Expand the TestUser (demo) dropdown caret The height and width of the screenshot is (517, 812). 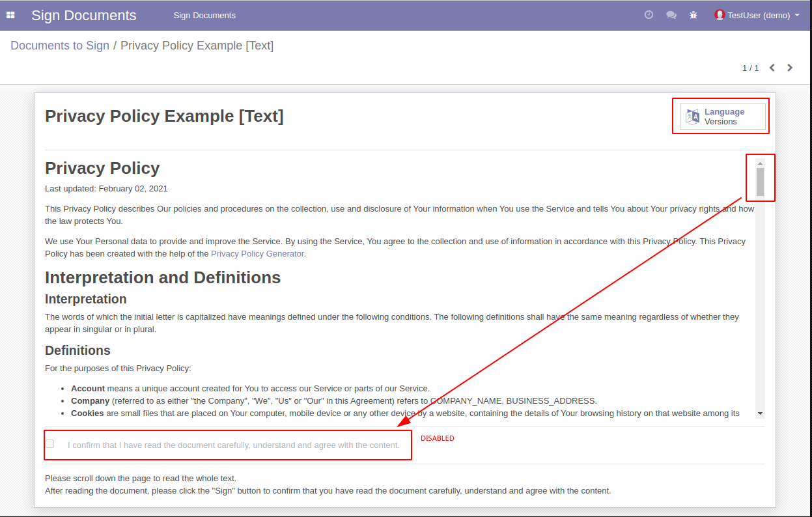coord(798,15)
